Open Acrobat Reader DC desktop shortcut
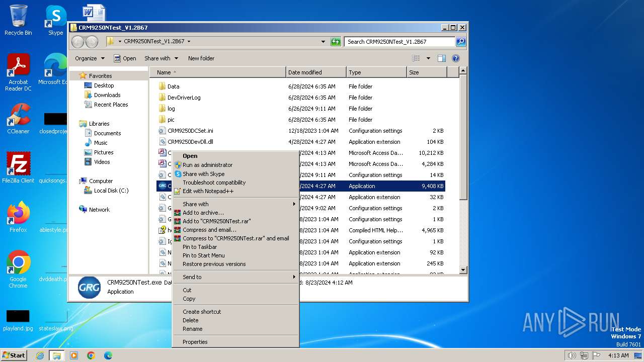Viewport: 644px width, 362px height. point(18,72)
